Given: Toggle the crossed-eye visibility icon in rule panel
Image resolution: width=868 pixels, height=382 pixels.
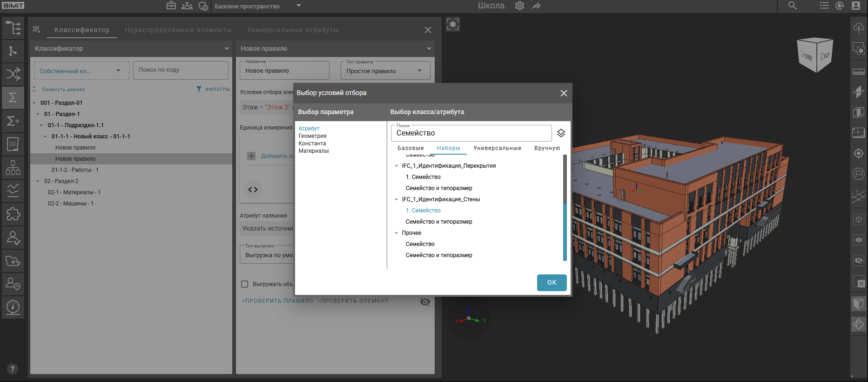Looking at the screenshot, I should [425, 302].
